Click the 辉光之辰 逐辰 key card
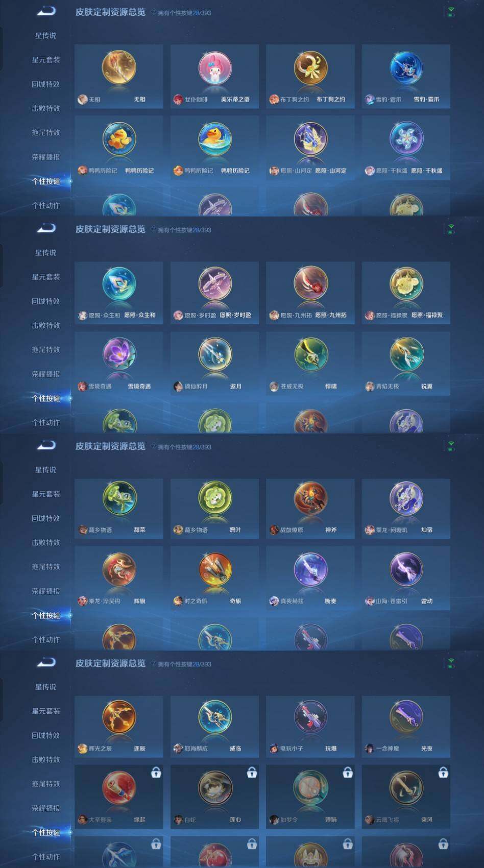Viewport: 484px width, 868px height. click(x=119, y=726)
